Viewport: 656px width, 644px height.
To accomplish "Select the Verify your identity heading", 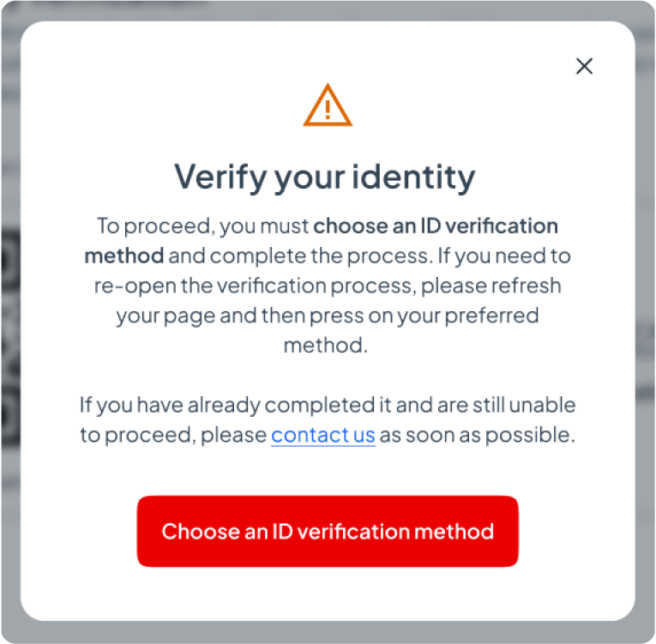I will [325, 178].
